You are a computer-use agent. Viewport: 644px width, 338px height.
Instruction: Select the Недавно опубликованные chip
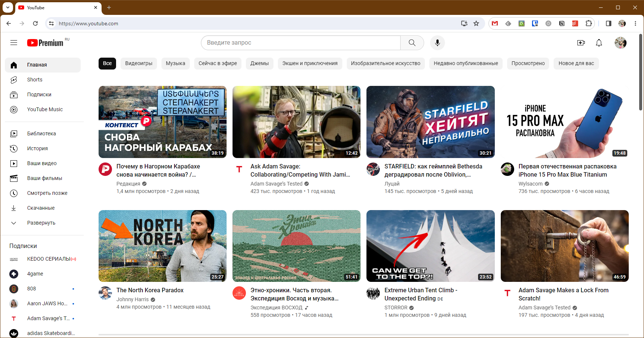(466, 64)
